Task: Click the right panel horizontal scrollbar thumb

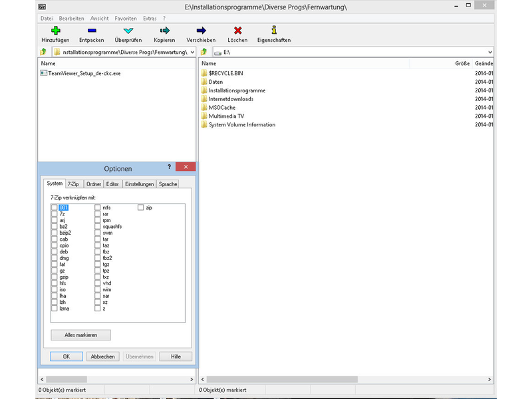Action: coord(282,379)
